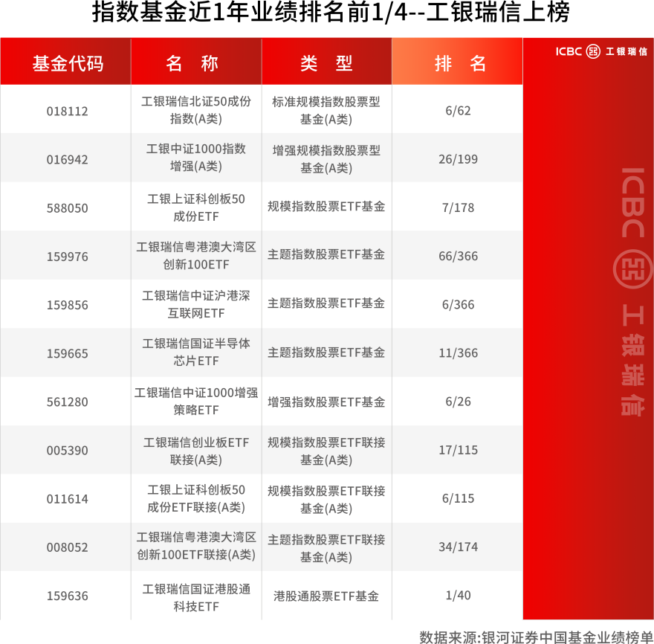Click data source note 银河证券中国基金业绩榜单
Image resolution: width=654 pixels, height=644 pixels.
pos(567,637)
